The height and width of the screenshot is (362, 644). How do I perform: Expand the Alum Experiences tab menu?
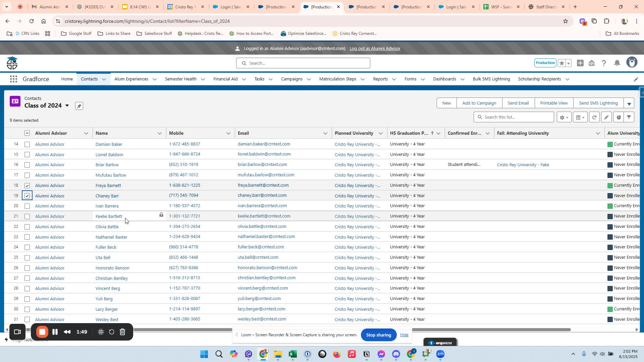(155, 79)
